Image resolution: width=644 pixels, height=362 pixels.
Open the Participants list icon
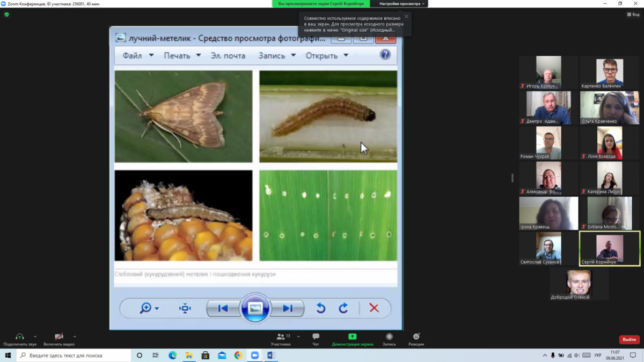tap(281, 337)
